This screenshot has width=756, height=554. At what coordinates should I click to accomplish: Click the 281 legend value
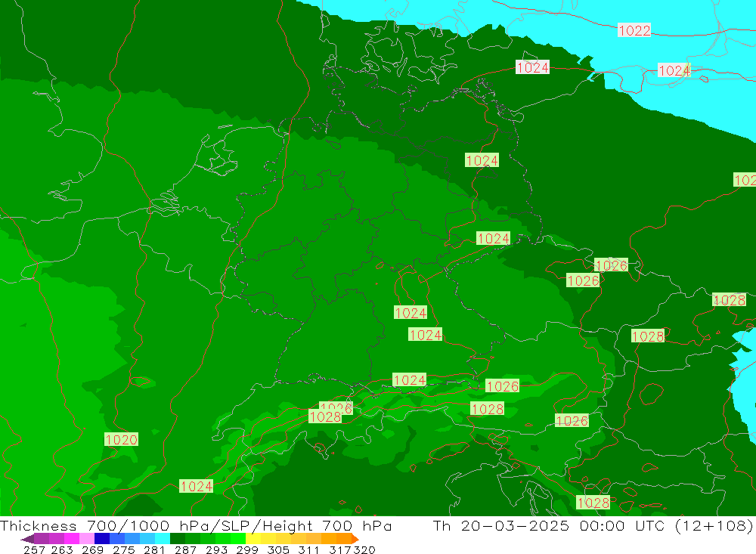pos(154,549)
